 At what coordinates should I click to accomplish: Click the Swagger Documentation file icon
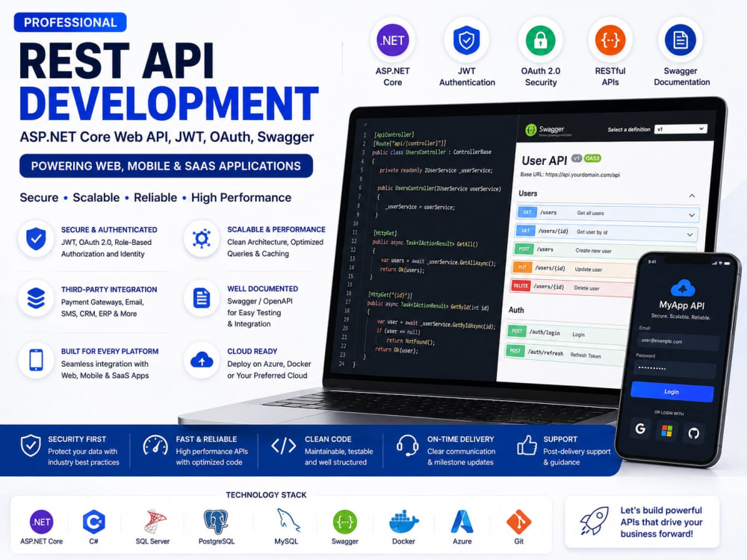click(x=681, y=40)
